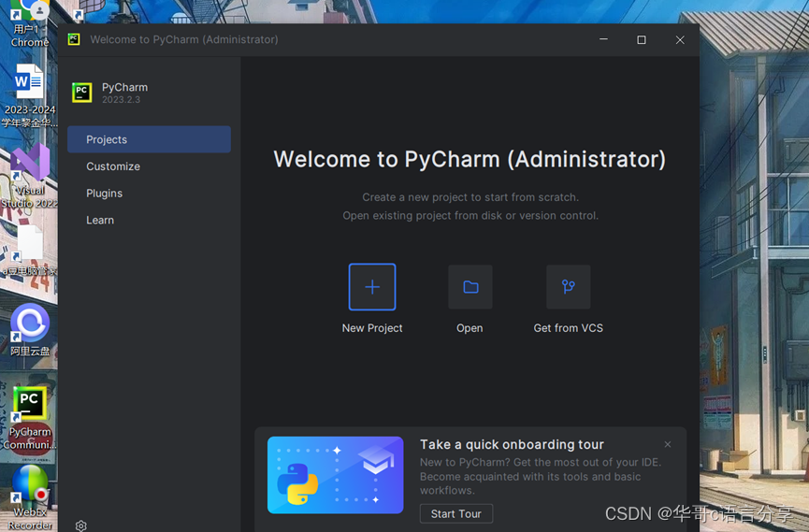The width and height of the screenshot is (809, 532).
Task: Dismiss the onboarding tour banner
Action: point(668,444)
